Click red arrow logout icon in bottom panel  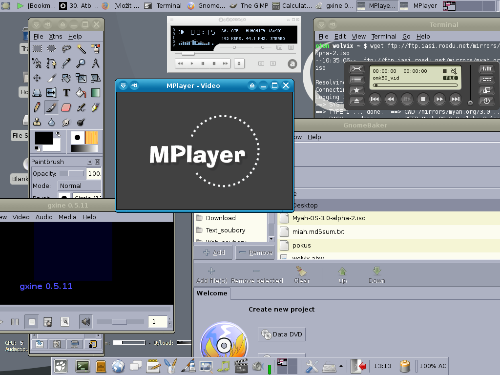click(358, 366)
